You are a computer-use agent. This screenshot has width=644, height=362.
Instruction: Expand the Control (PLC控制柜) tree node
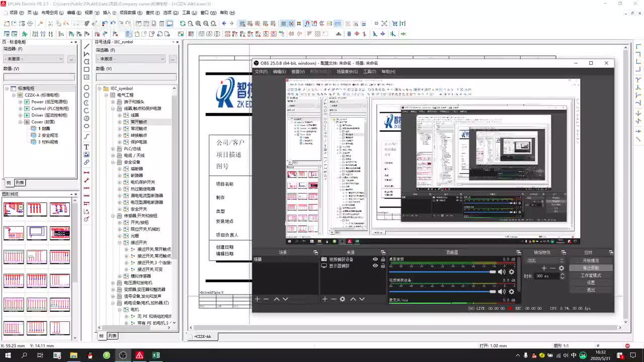21,109
